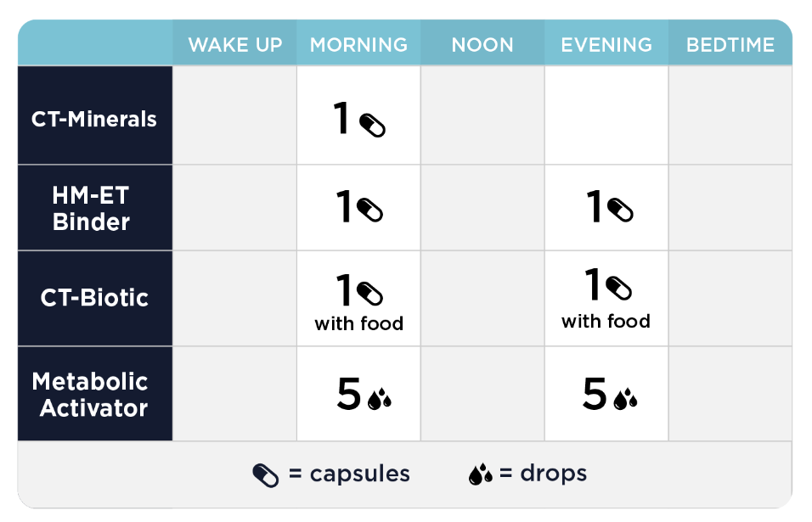Click the CT-Biotic row label

coord(94,298)
